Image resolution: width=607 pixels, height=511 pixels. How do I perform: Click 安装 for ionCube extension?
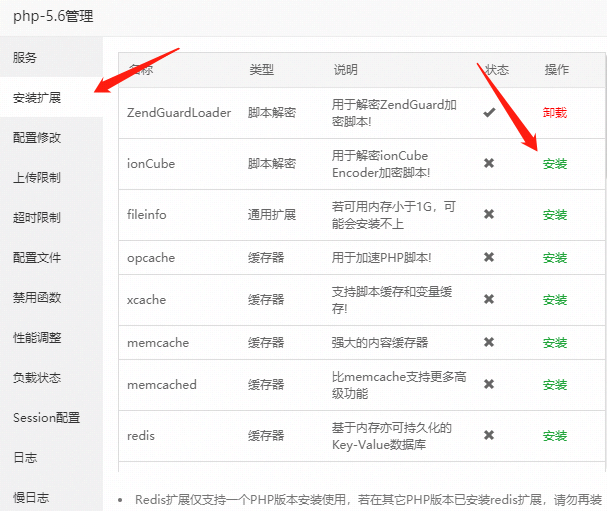pos(555,164)
